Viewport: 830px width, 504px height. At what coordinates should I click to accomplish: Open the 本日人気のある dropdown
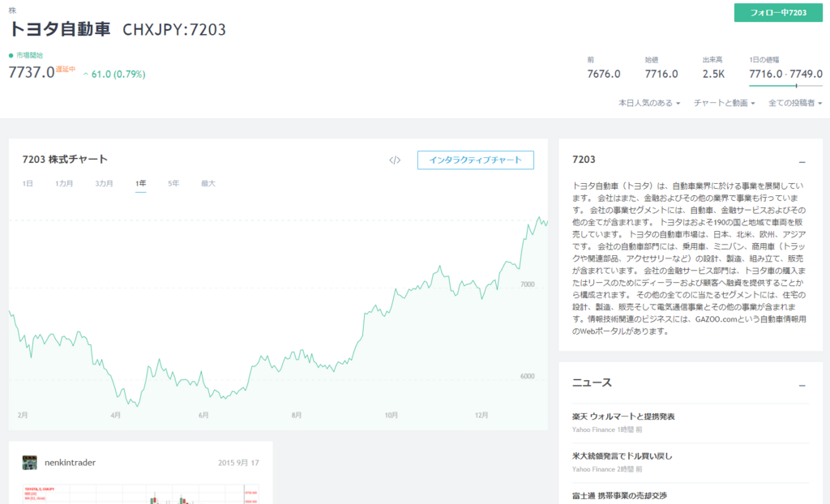[649, 103]
